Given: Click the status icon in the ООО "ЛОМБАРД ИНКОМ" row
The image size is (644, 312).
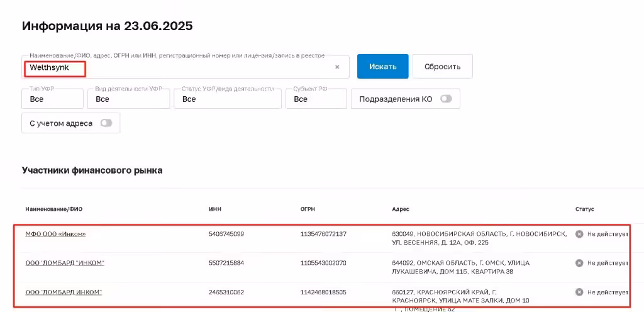Looking at the screenshot, I should click(579, 292).
